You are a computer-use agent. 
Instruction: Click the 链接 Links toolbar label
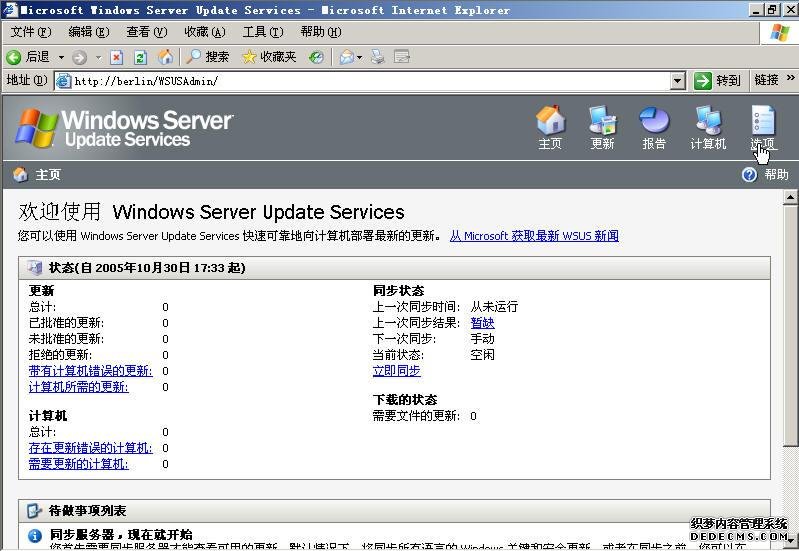(766, 80)
